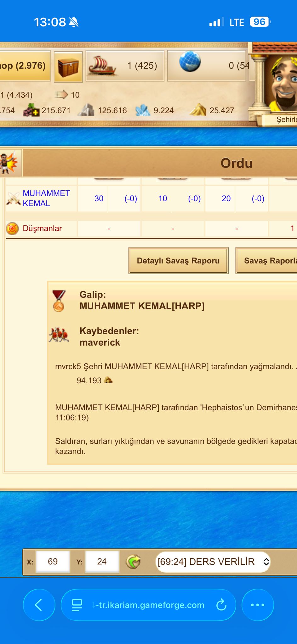Click the Savaş Raporları button

pyautogui.click(x=266, y=261)
